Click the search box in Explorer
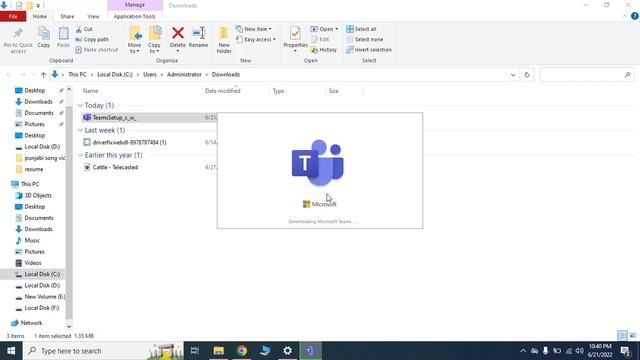 586,75
